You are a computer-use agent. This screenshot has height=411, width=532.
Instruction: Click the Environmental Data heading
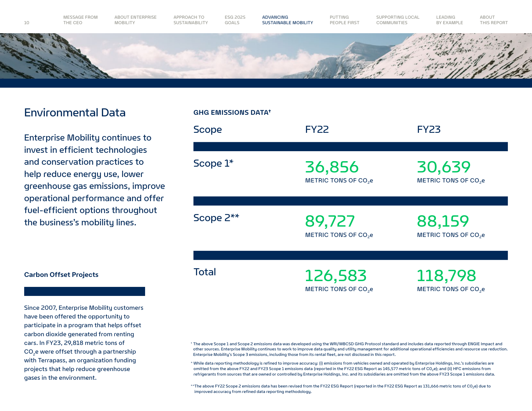click(75, 113)
